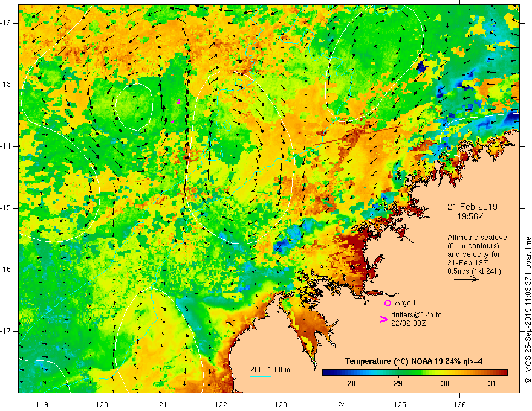Click the longitude label 124
The width and height of the screenshot is (532, 411).
coord(340,404)
